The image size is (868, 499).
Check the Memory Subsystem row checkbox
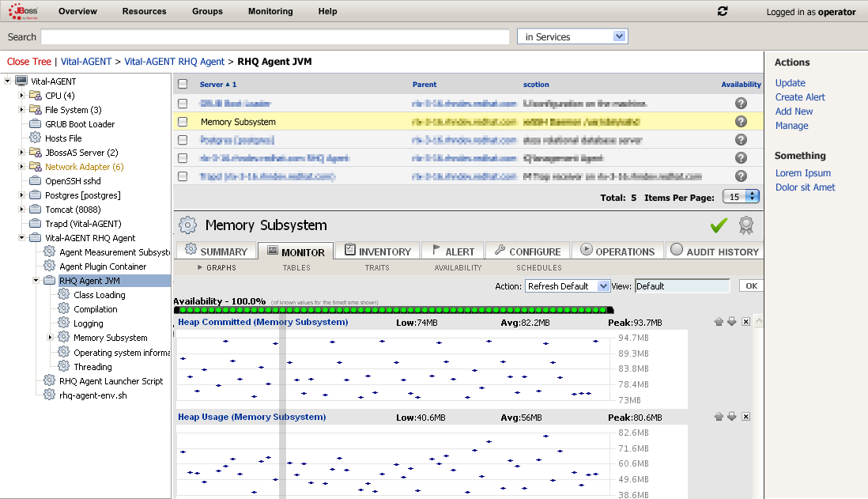coord(183,122)
